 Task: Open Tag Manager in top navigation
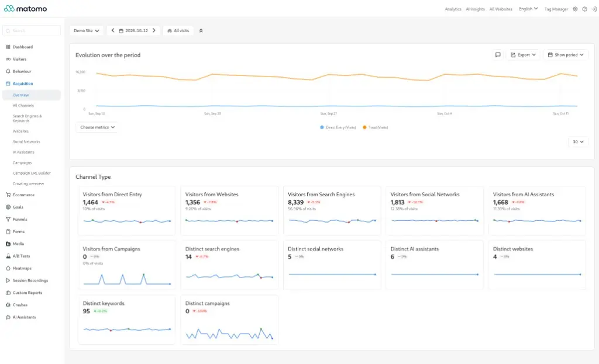click(556, 9)
